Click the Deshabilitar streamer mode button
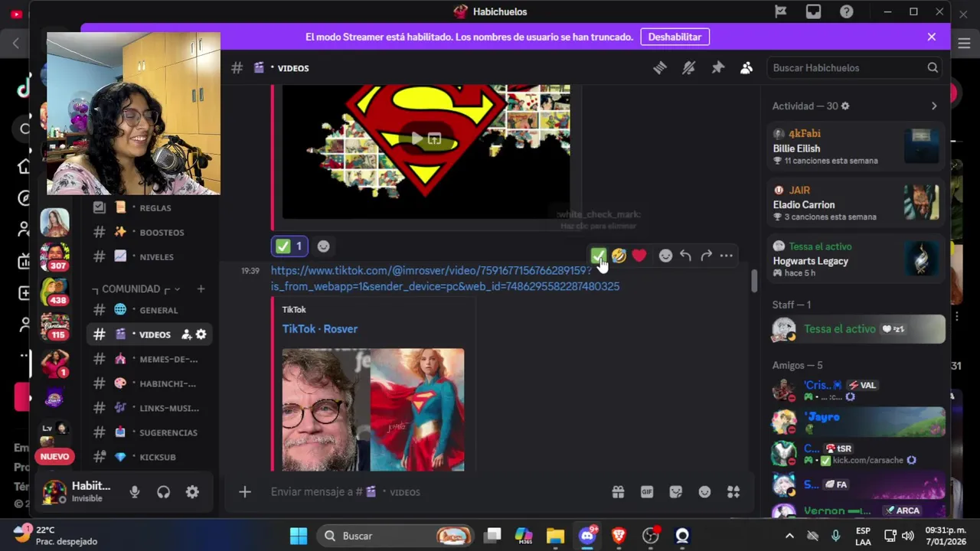The height and width of the screenshot is (551, 980). pos(675,37)
